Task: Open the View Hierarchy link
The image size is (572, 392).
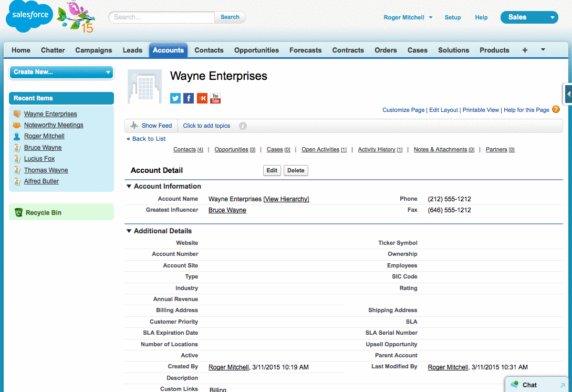Action: [x=286, y=199]
